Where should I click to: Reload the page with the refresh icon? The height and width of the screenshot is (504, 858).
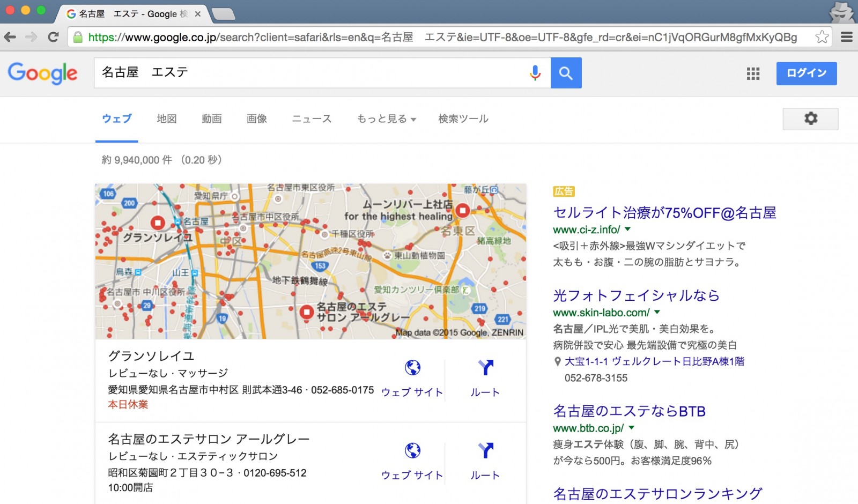pyautogui.click(x=53, y=37)
